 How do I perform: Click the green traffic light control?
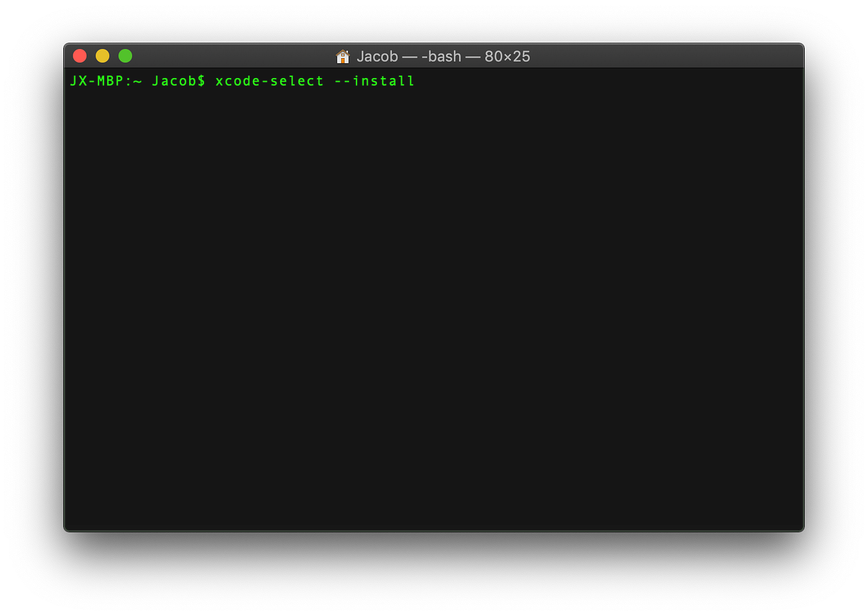(125, 56)
